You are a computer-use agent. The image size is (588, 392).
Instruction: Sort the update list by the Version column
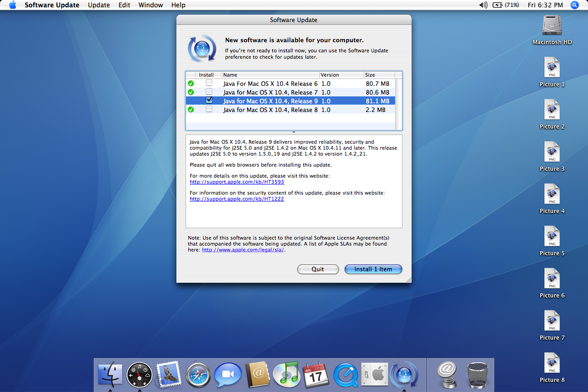click(x=342, y=75)
